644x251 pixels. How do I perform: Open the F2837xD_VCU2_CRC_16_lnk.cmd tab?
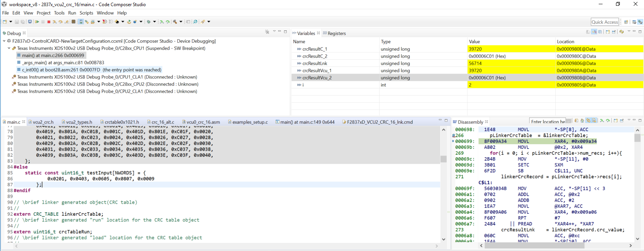click(x=377, y=122)
